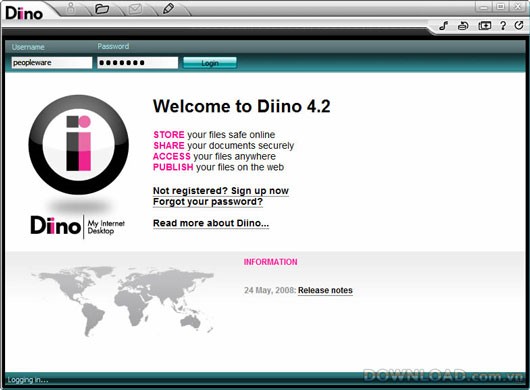Image resolution: width=530 pixels, height=390 pixels.
Task: Click the 'STORE your files safe online' line
Action: point(214,135)
